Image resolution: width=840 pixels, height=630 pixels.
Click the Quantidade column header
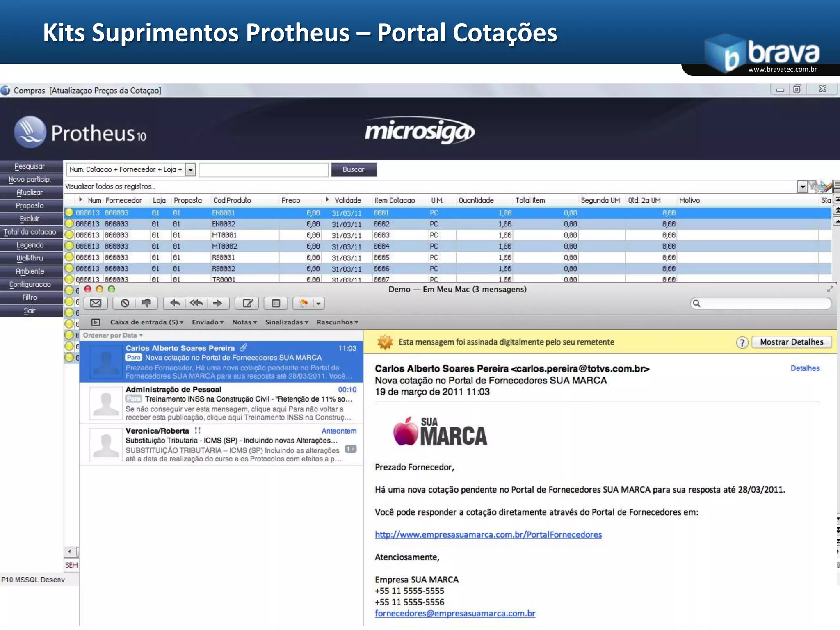pyautogui.click(x=476, y=200)
